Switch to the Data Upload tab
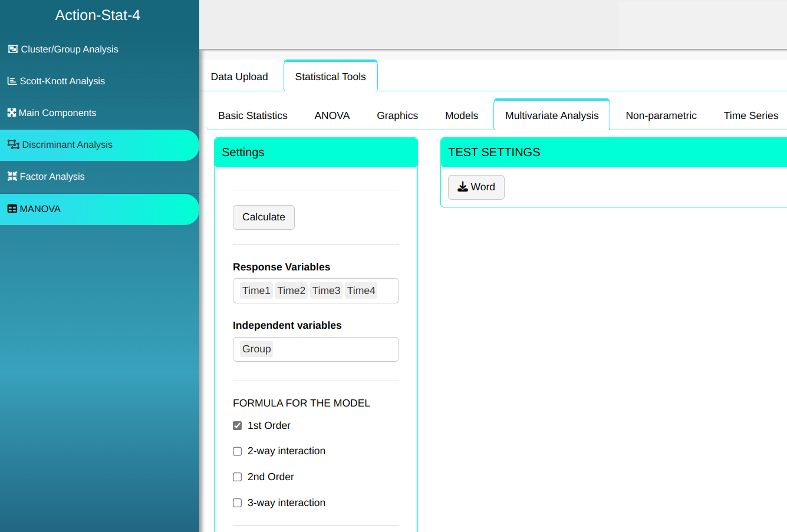Image resolution: width=787 pixels, height=532 pixels. tap(239, 77)
